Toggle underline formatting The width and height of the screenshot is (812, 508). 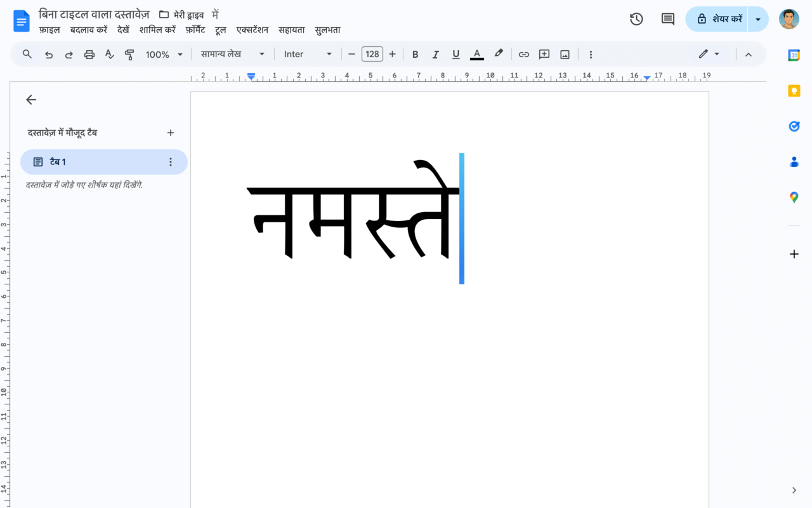(455, 54)
